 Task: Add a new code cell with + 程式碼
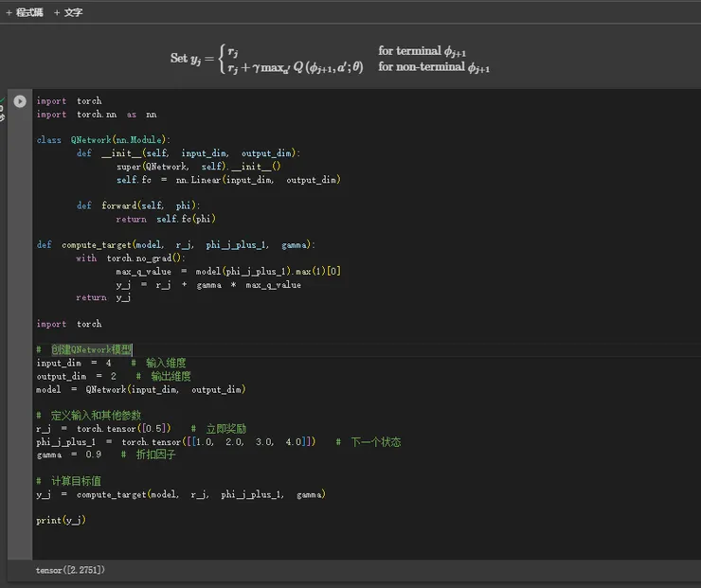pyautogui.click(x=25, y=12)
